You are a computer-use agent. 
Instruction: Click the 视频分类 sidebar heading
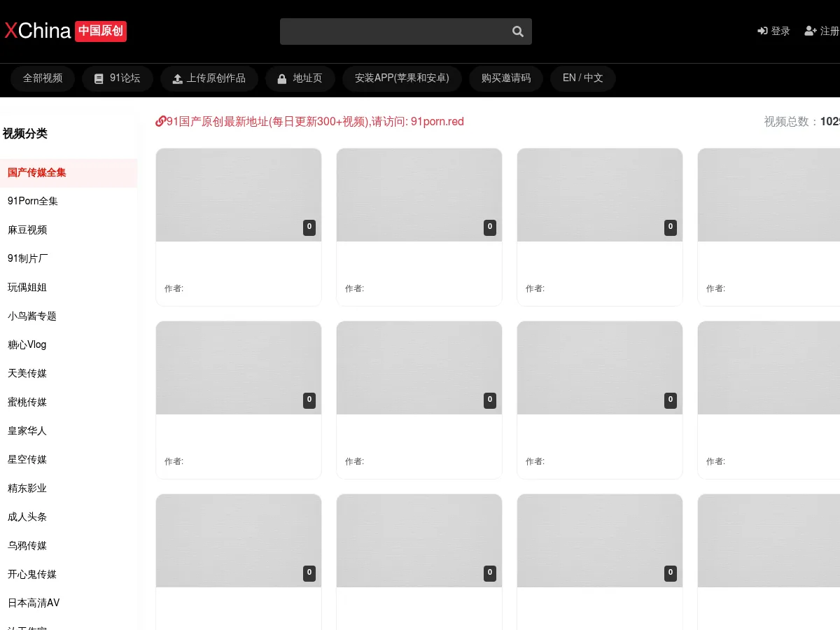(25, 134)
